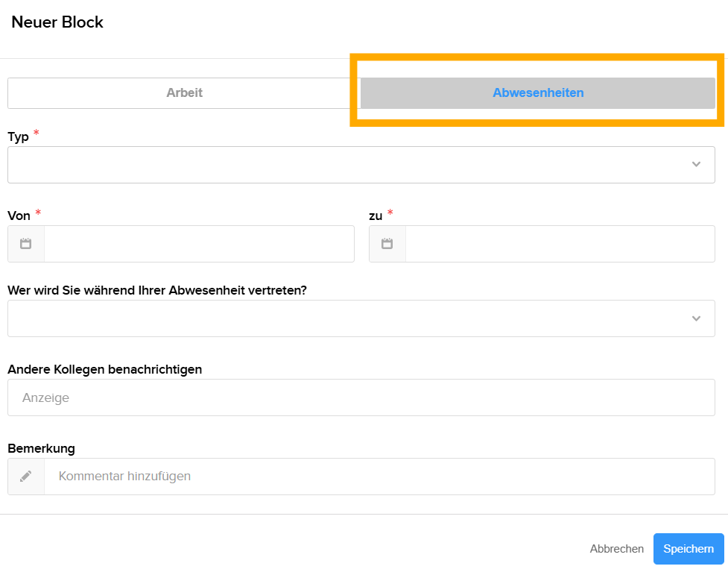This screenshot has height=572, width=728.
Task: Click the chevron arrow on the Typ selector
Action: click(697, 164)
